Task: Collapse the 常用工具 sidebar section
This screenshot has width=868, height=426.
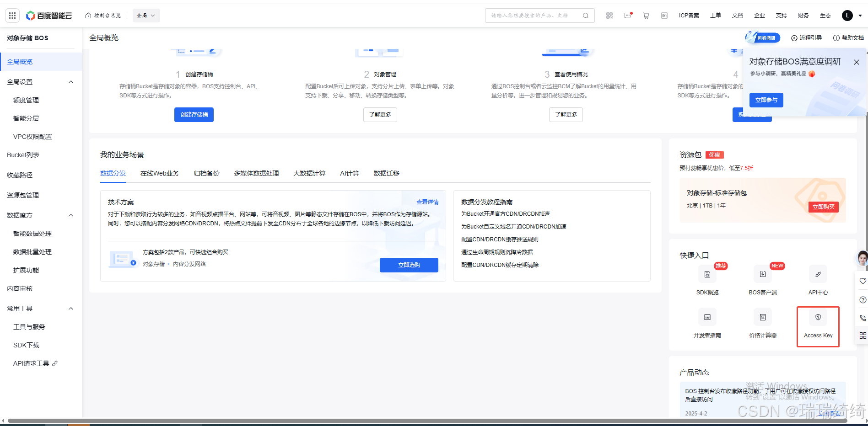Action: (71, 309)
